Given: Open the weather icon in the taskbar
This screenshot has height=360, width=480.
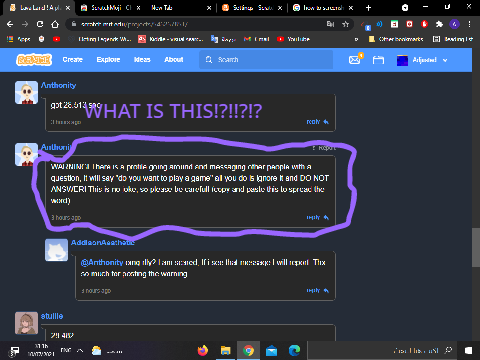Looking at the screenshot, I should coord(97,351).
